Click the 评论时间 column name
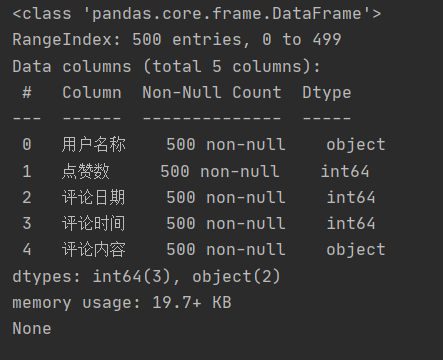Screen dimensions: 443x360 click(x=94, y=223)
